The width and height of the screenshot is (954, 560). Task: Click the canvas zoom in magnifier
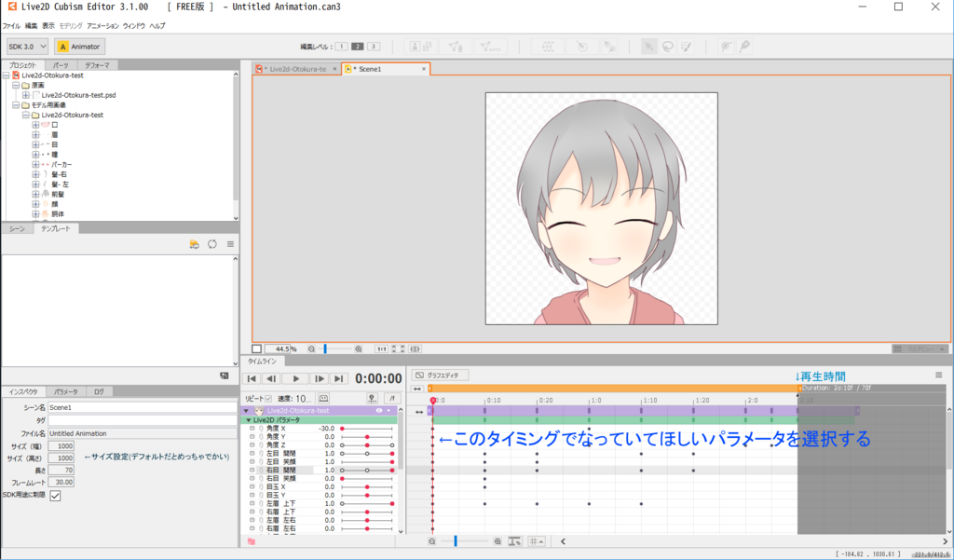tap(359, 349)
